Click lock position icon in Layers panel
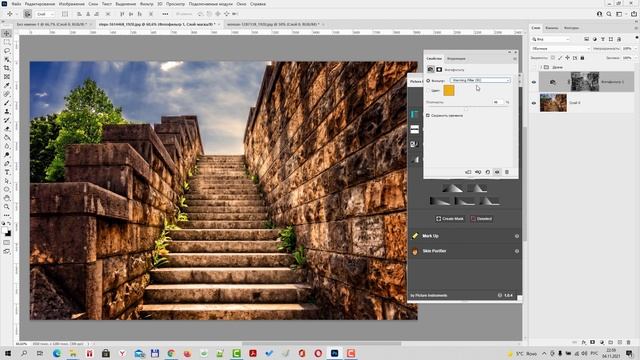The width and height of the screenshot is (640, 360). tap(567, 58)
